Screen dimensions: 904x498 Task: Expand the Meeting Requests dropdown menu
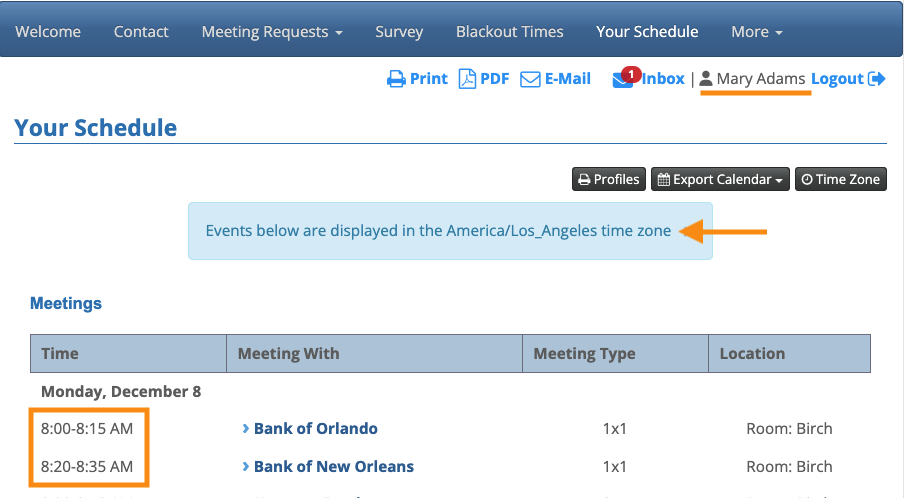272,32
